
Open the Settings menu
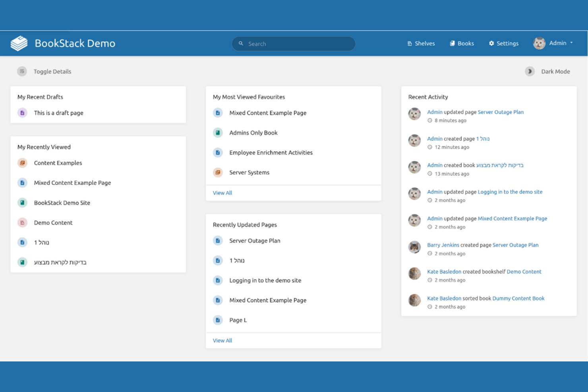[503, 43]
